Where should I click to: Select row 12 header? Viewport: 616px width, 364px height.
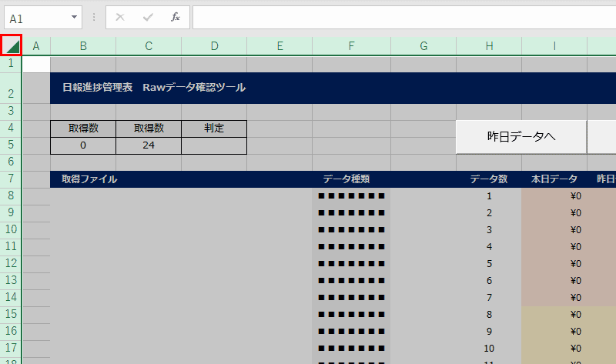tap(12, 263)
